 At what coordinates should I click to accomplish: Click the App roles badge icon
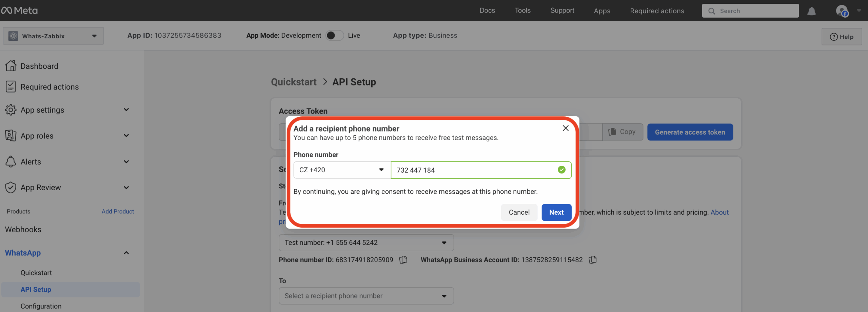point(11,136)
